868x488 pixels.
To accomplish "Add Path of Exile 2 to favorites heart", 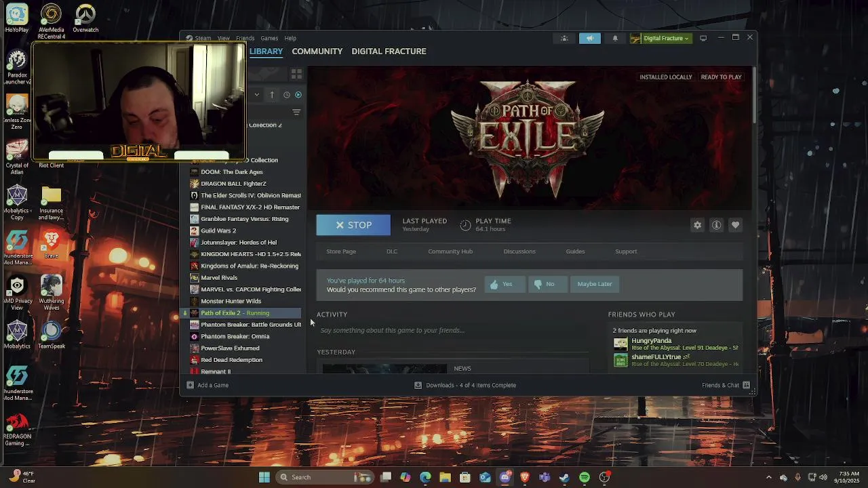I will 735,225.
